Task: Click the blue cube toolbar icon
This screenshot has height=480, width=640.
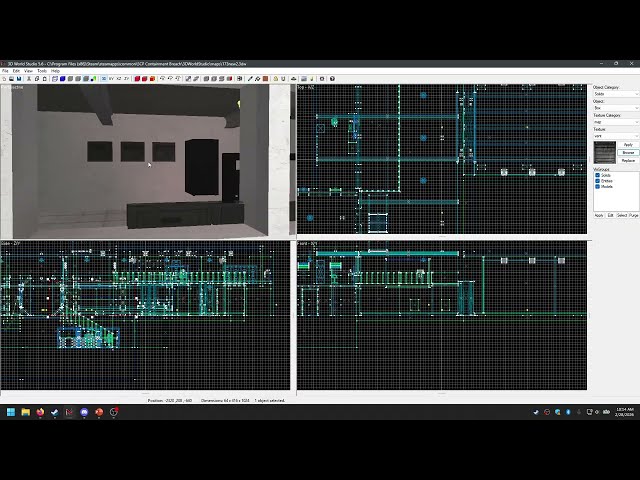Action: (x=62, y=78)
